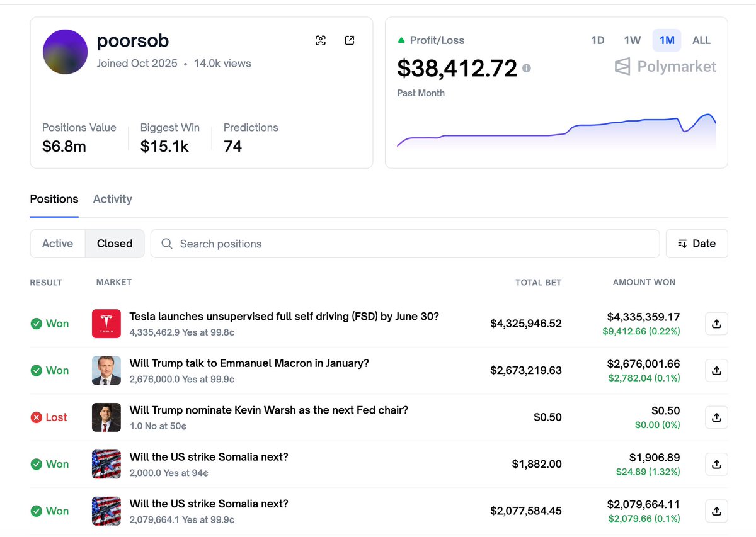
Task: Set profit chart range to 1W
Action: (632, 40)
